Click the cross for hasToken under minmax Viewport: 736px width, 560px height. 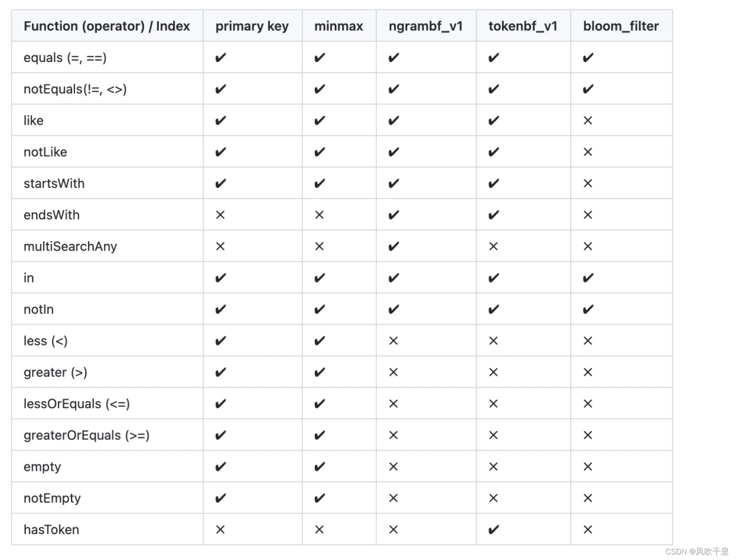point(319,529)
